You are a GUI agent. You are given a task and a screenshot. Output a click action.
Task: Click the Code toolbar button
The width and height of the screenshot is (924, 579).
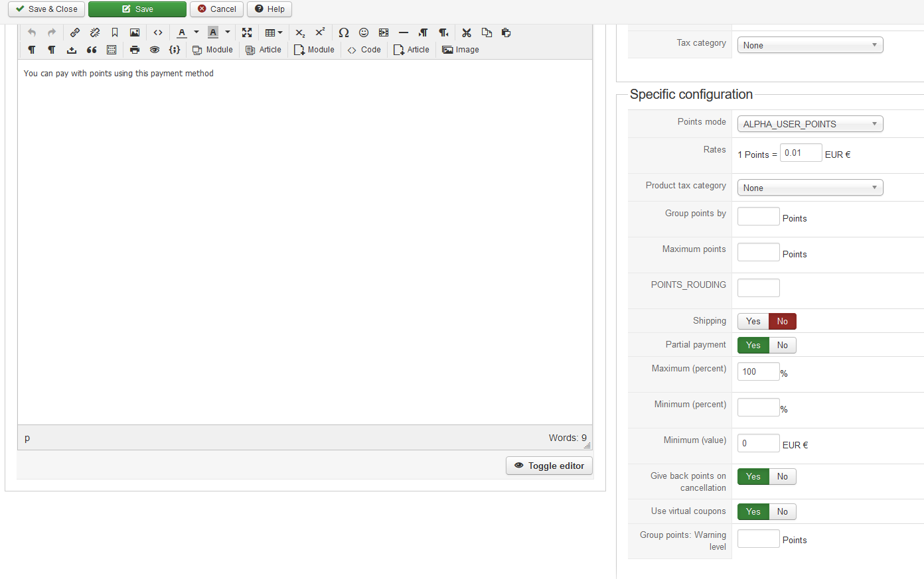(364, 50)
